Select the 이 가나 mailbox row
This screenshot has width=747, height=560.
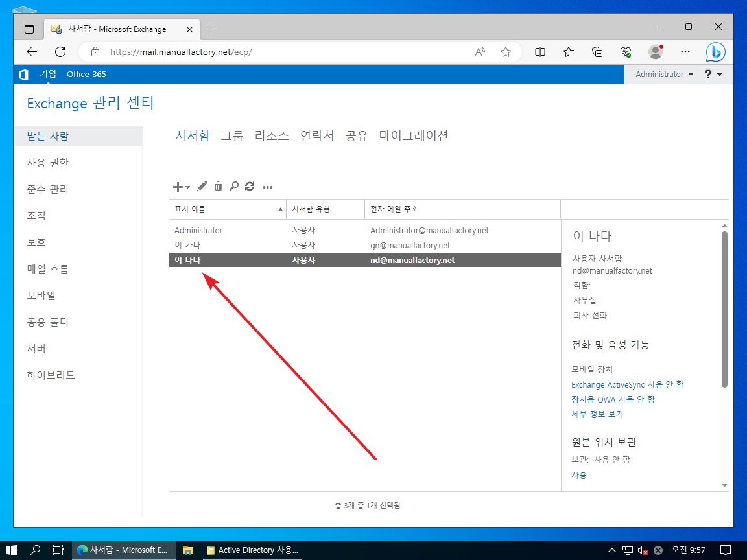365,245
